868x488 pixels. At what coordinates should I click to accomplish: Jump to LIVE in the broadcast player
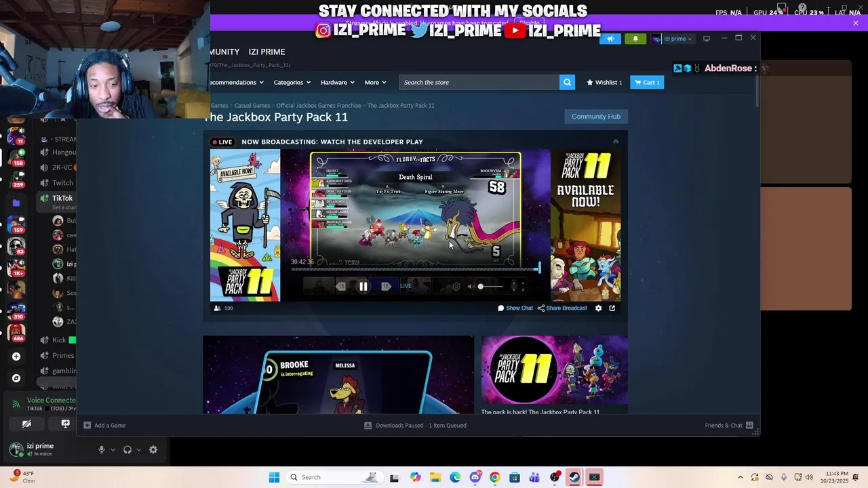tap(406, 286)
